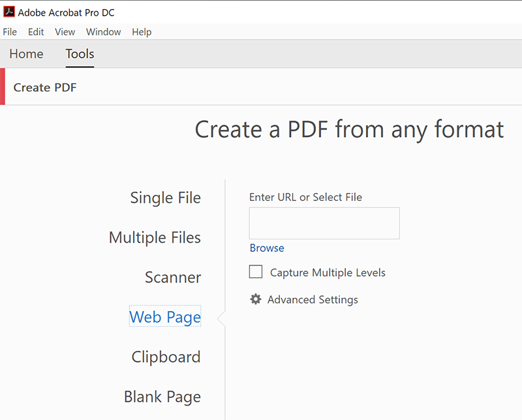This screenshot has width=522, height=420.
Task: Open the Edit menu
Action: click(36, 32)
